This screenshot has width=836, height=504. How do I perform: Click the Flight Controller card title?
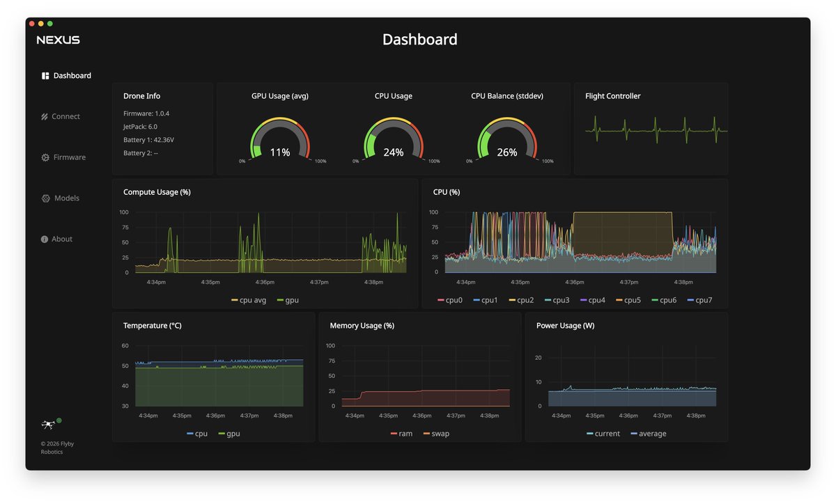(613, 96)
